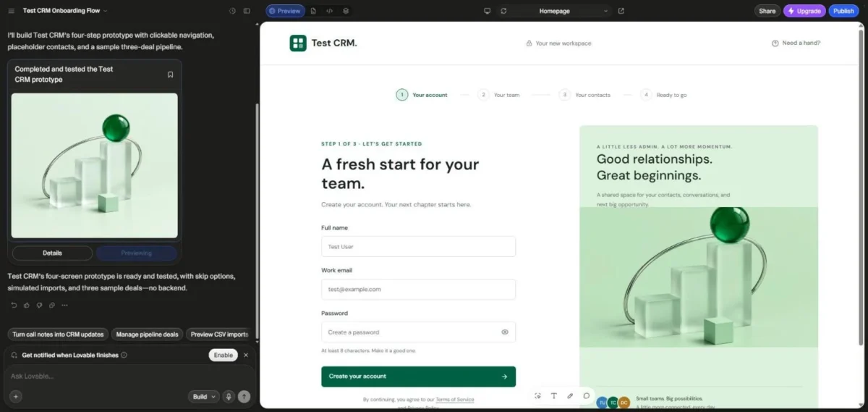
Task: Click the undo revert icon below the message
Action: click(x=14, y=305)
